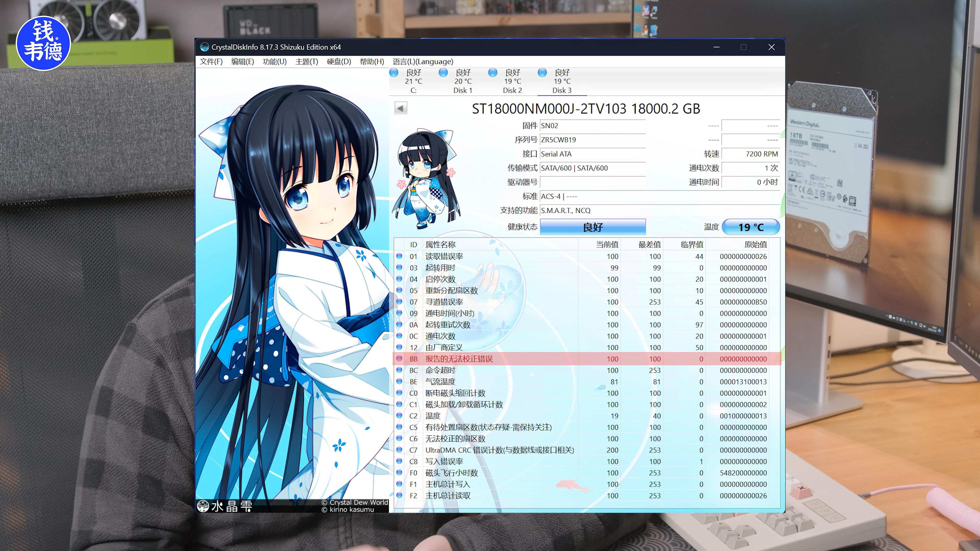Open the 功能(U) menu

click(x=274, y=61)
